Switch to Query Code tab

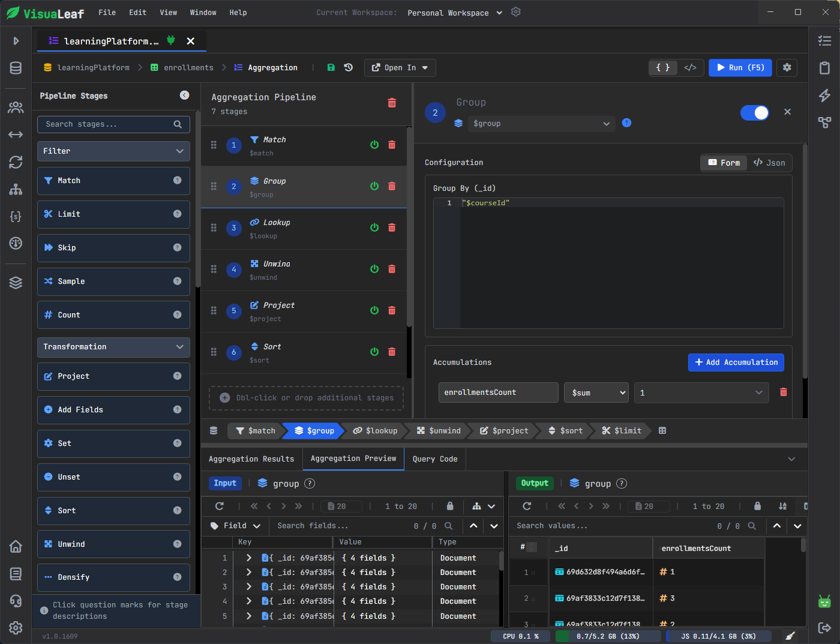coord(435,459)
